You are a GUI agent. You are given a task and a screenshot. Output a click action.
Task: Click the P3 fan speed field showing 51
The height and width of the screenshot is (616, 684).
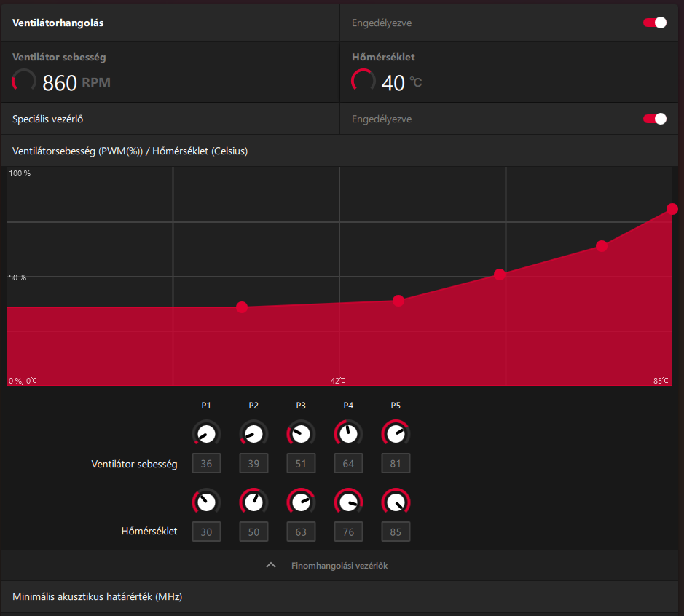tap(301, 463)
